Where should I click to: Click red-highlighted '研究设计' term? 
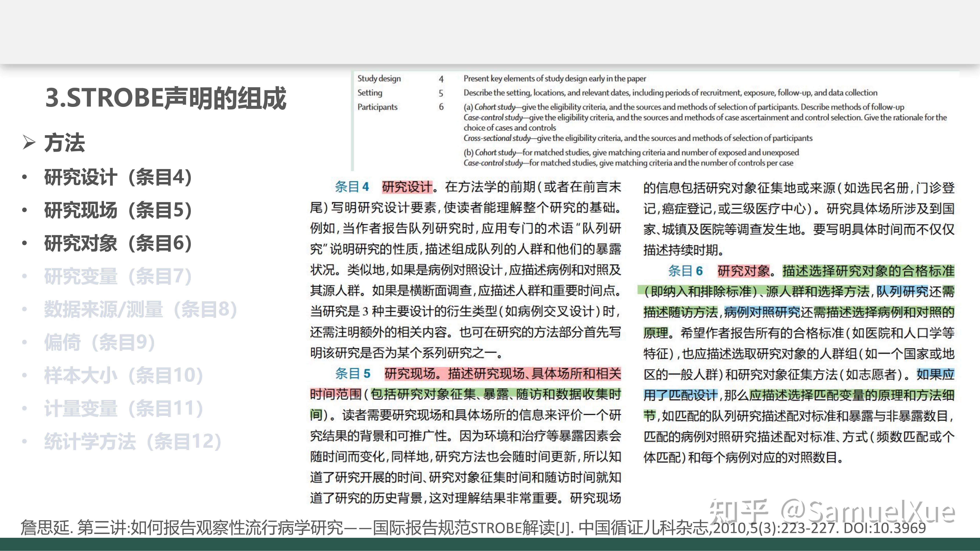407,187
